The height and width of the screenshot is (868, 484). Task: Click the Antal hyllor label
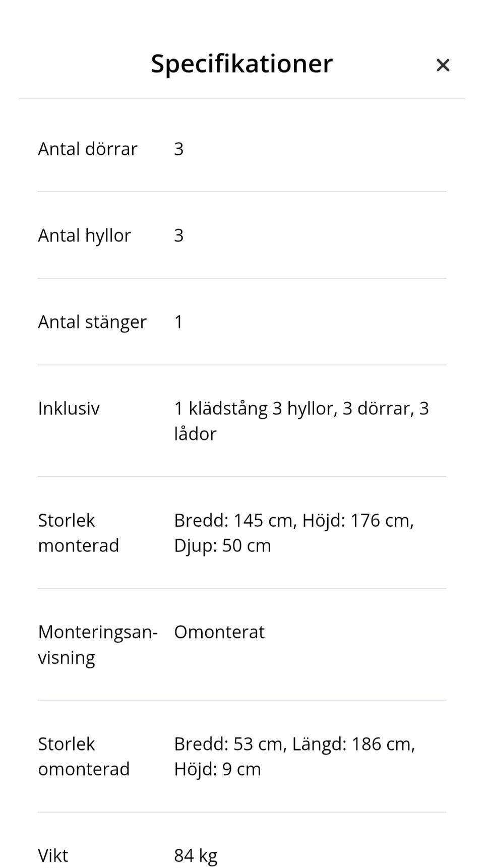[x=84, y=235]
